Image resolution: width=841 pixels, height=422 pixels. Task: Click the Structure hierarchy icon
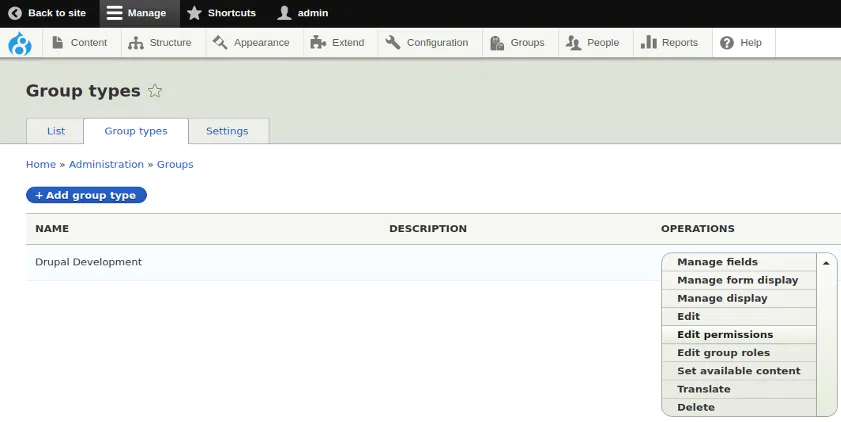[136, 43]
